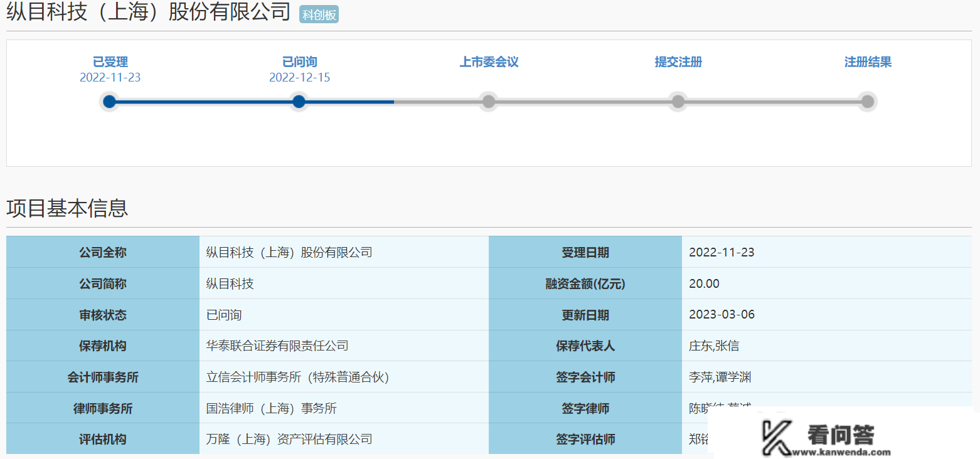Click the 受理日期 header cell
Screen dimensions: 980x459
tap(585, 252)
